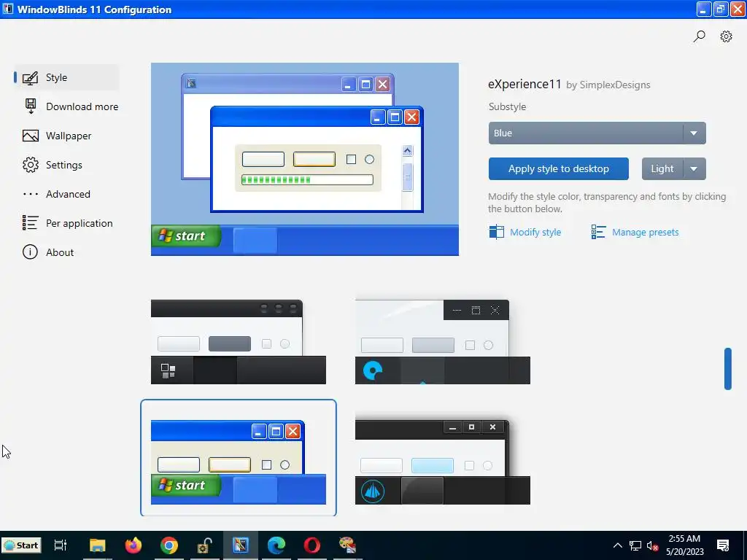Click the Windows Start button
Viewport: 747px width, 560px height.
click(21, 545)
